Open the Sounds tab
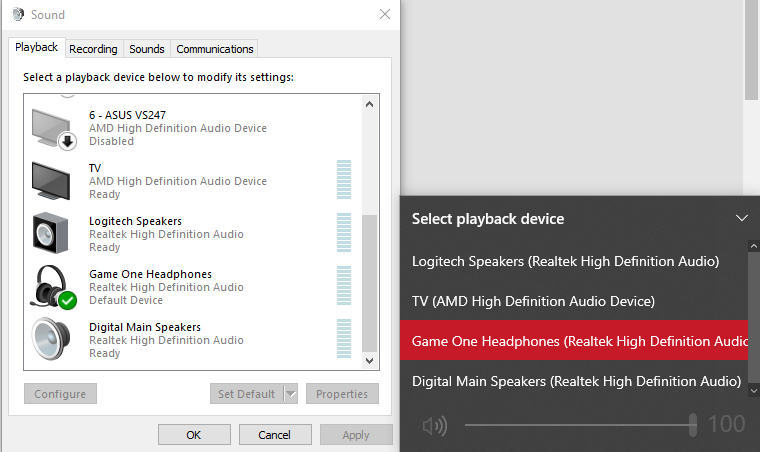 click(x=147, y=49)
